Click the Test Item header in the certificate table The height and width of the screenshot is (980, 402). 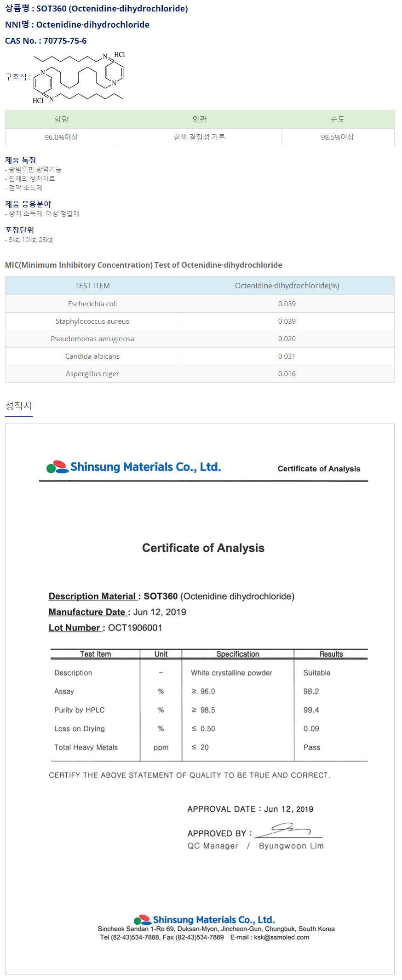(x=95, y=654)
